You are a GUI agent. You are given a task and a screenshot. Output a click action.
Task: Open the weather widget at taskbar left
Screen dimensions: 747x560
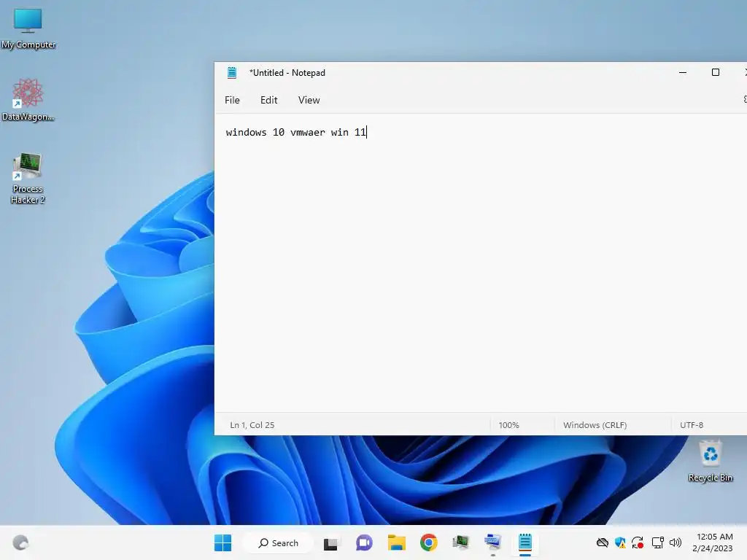point(20,542)
